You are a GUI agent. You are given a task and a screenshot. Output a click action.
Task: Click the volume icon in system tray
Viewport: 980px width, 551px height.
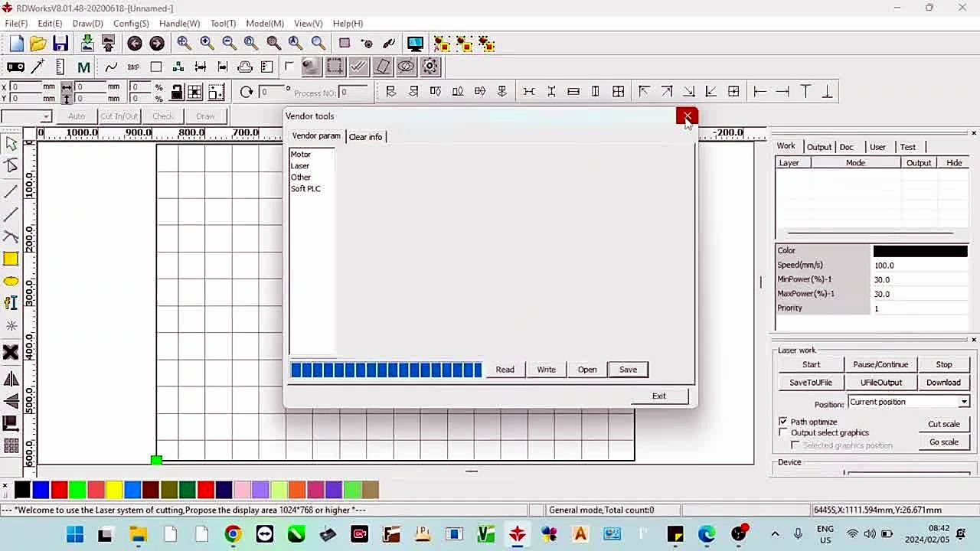869,533
